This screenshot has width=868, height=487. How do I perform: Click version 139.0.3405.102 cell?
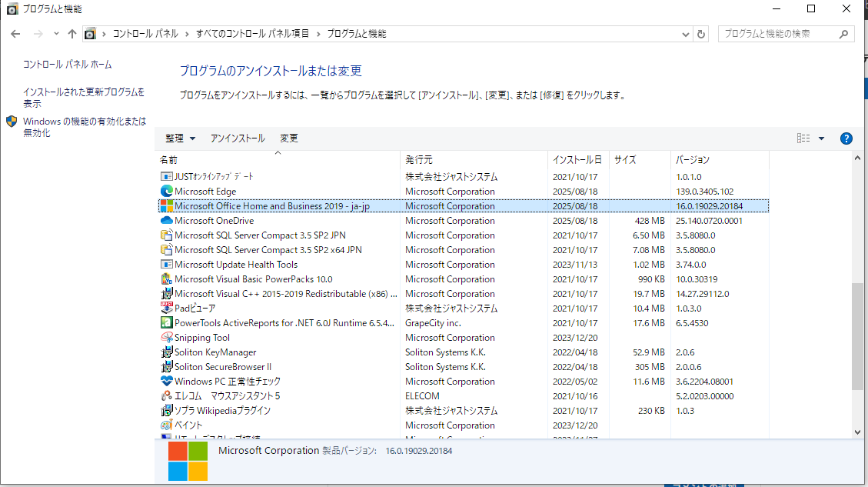pyautogui.click(x=705, y=191)
